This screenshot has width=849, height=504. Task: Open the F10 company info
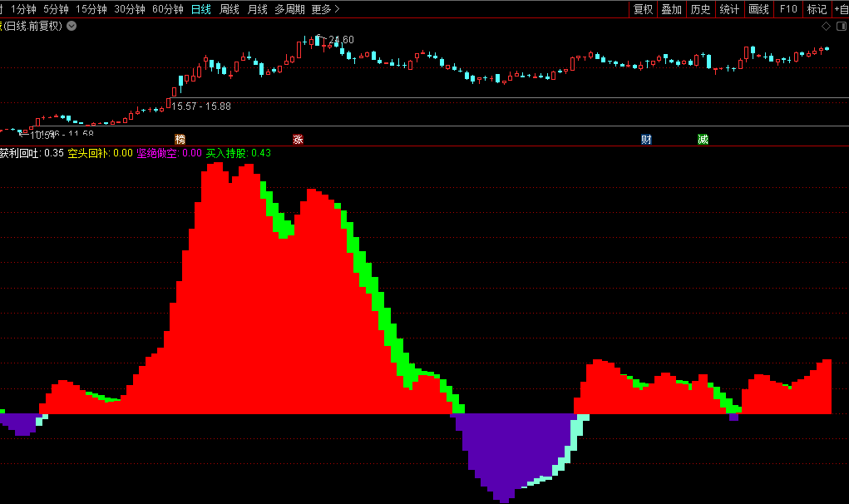787,10
